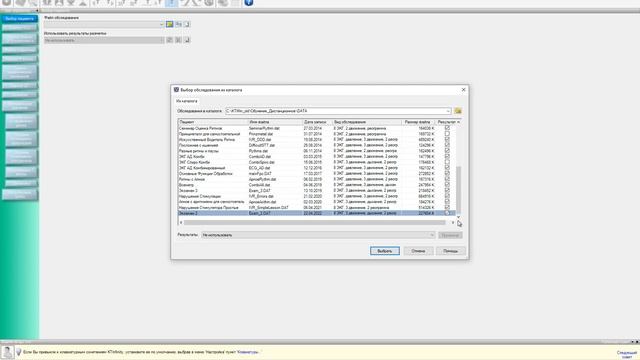Select the highlighted row with file Exam_3.DAT
Viewport: 640px width, 360px height.
[317, 213]
